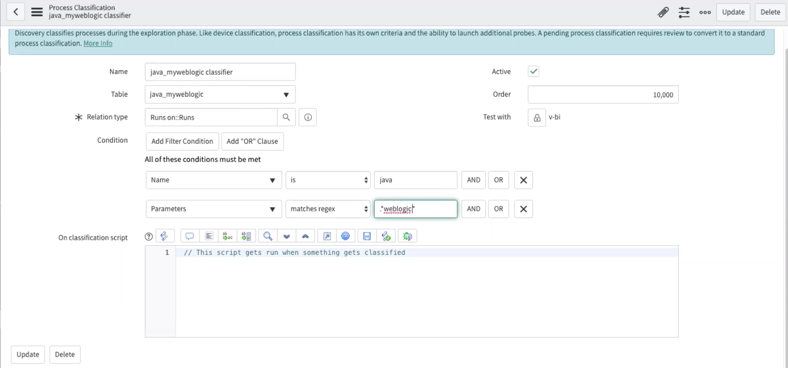This screenshot has width=788, height=368.
Task: Click OR on the Parameters condition row
Action: 498,209
